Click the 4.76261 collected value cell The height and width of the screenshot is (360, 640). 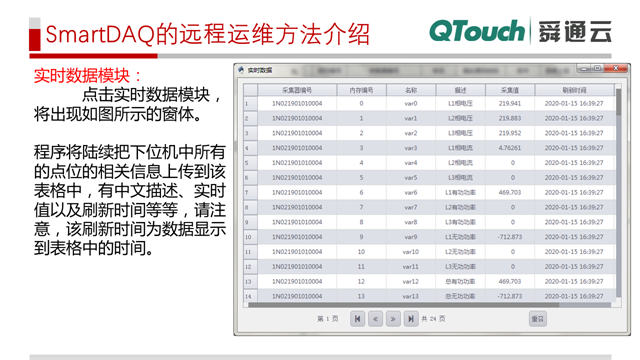[510, 148]
